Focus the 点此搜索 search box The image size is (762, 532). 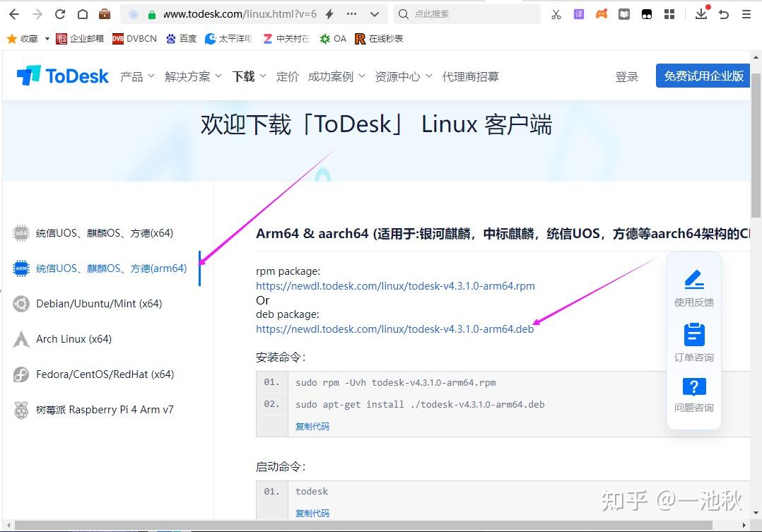[x=469, y=14]
